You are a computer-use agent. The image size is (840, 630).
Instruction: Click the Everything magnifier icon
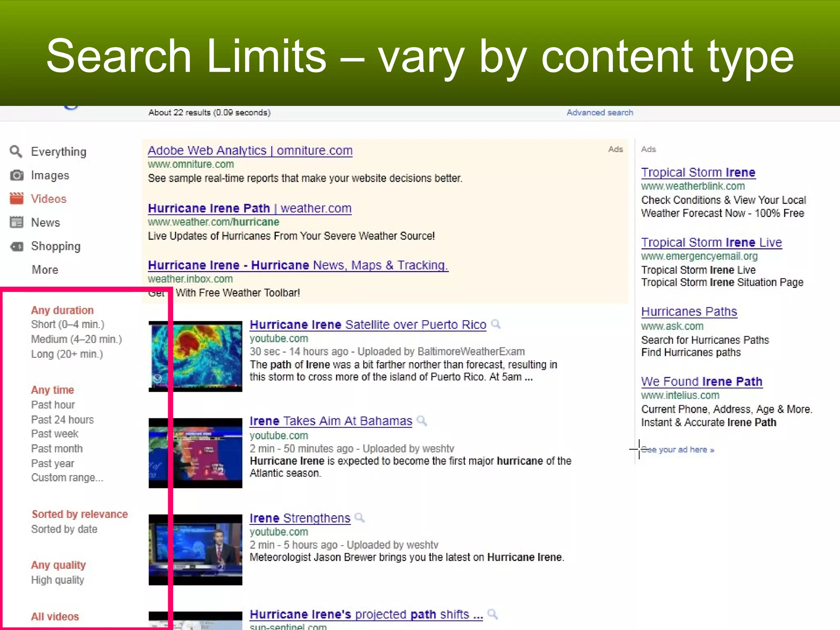[x=16, y=151]
